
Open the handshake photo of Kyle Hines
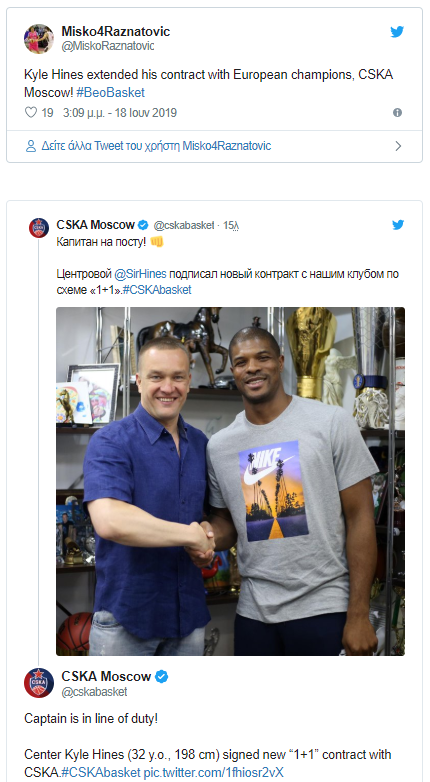[x=230, y=481]
